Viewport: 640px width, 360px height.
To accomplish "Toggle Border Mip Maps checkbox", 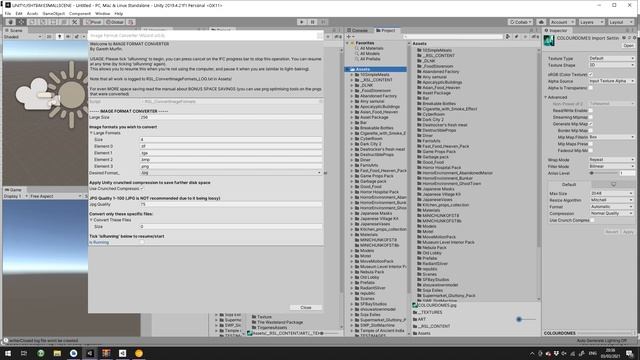I will click(591, 130).
